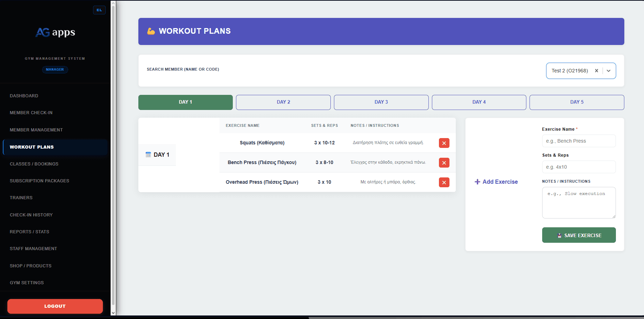The height and width of the screenshot is (319, 644).
Task: Delete the Overhead Press exercise
Action: pyautogui.click(x=444, y=182)
